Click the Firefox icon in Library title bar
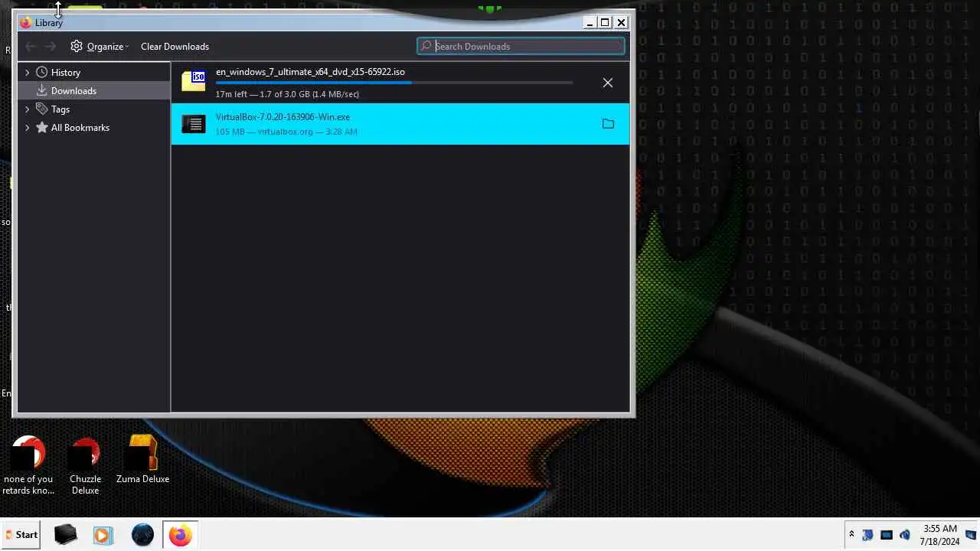980x551 pixels. click(x=26, y=23)
